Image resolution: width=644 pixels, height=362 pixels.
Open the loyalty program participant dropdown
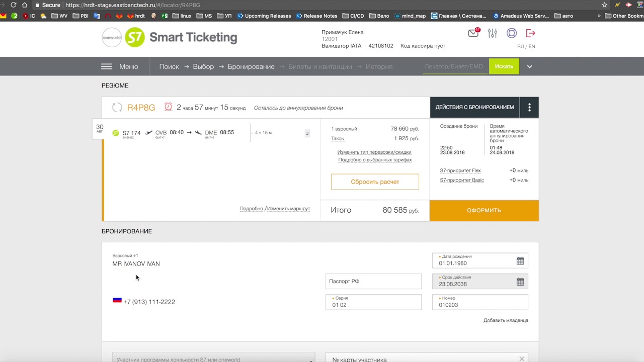tap(213, 358)
